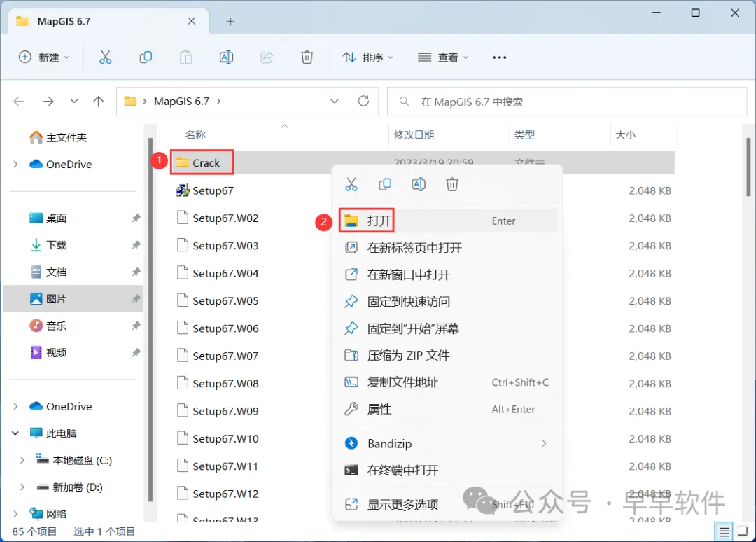Click the Delete trash icon in the toolbar
The width and height of the screenshot is (756, 542).
point(307,57)
